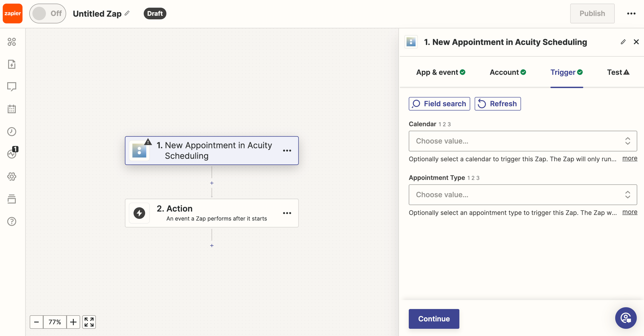Open the settings gear in sidebar

(12, 177)
